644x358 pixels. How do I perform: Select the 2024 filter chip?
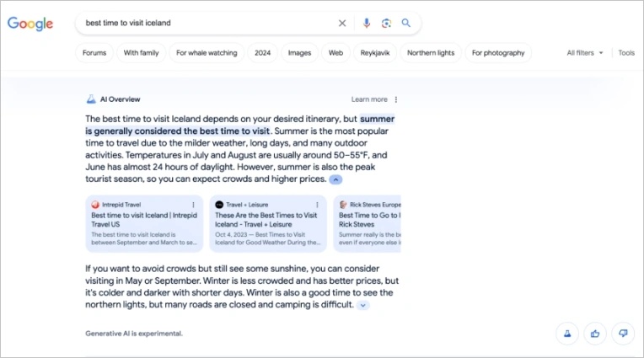(x=262, y=52)
